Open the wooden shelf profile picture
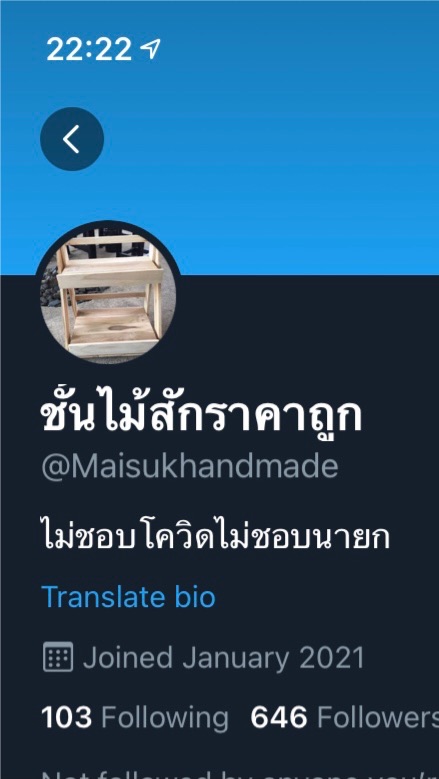 (x=108, y=293)
